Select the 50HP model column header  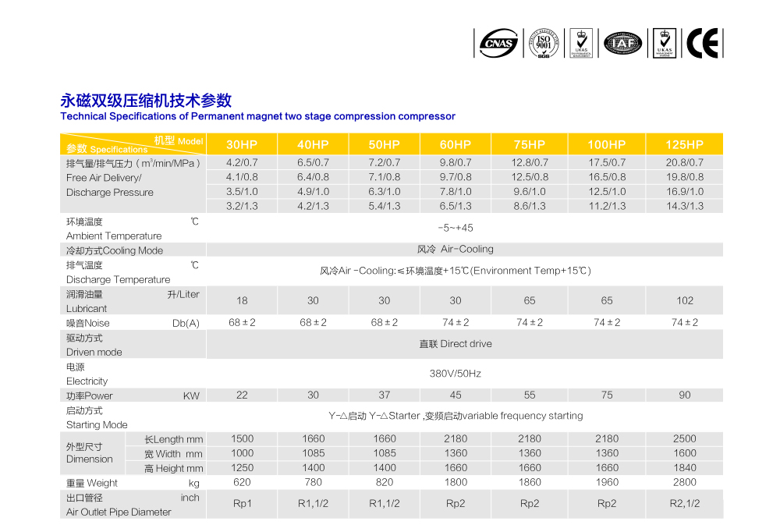click(384, 144)
